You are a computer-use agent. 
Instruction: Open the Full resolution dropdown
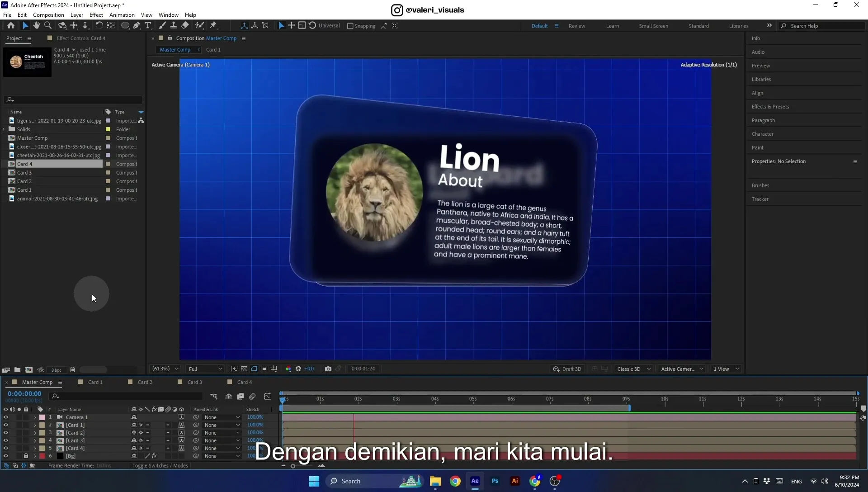click(x=205, y=369)
